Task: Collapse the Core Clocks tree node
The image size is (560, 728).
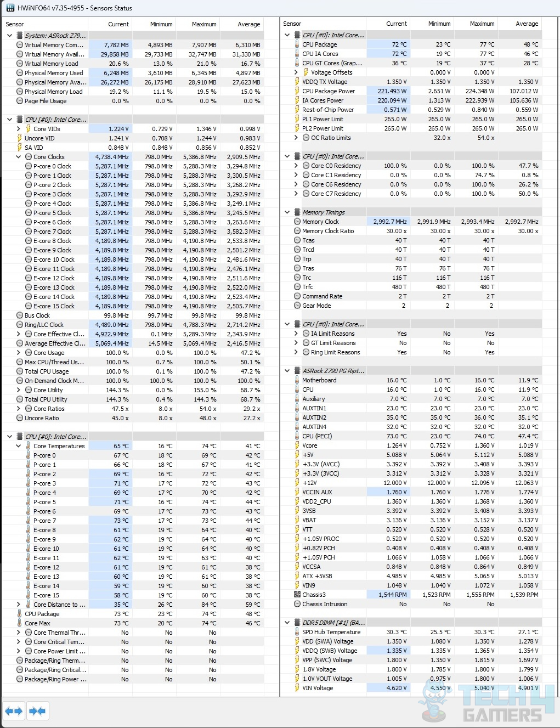Action: click(x=19, y=157)
